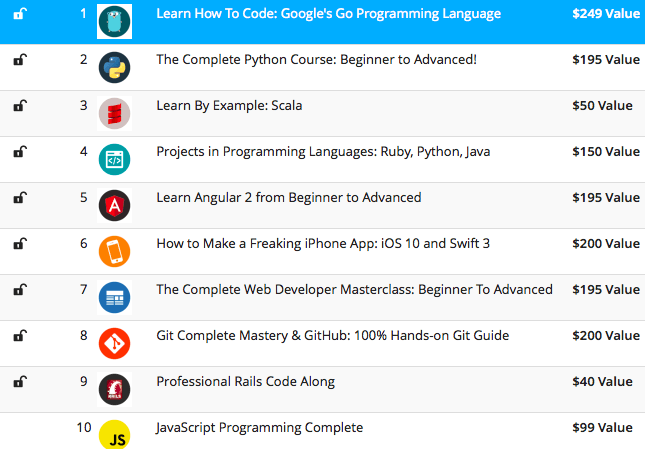Open Learn Angular 2 from Beginner course
645x449 pixels.
coord(288,198)
